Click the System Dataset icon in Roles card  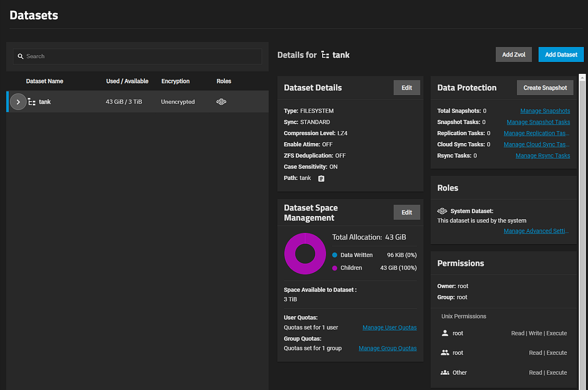pos(442,211)
